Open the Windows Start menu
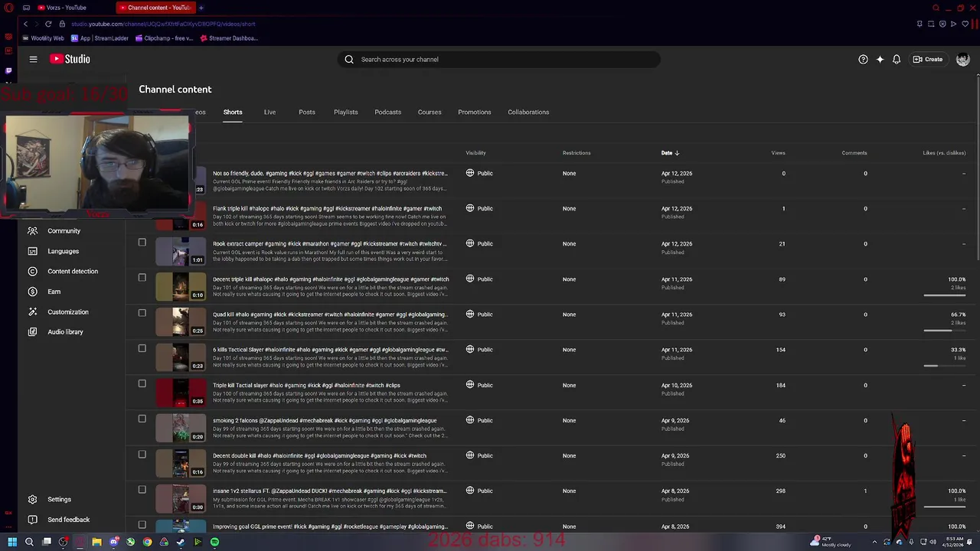This screenshot has height=551, width=980. (12, 542)
